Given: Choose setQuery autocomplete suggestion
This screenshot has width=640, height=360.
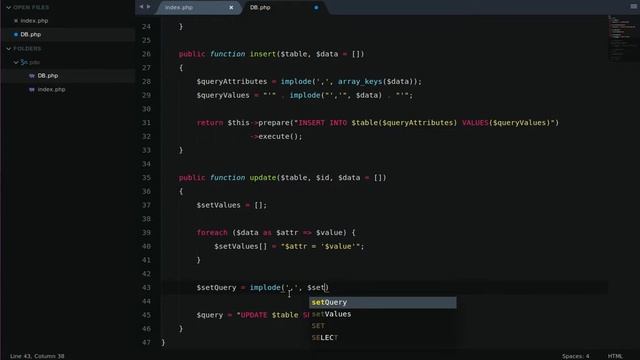Looking at the screenshot, I should 382,302.
